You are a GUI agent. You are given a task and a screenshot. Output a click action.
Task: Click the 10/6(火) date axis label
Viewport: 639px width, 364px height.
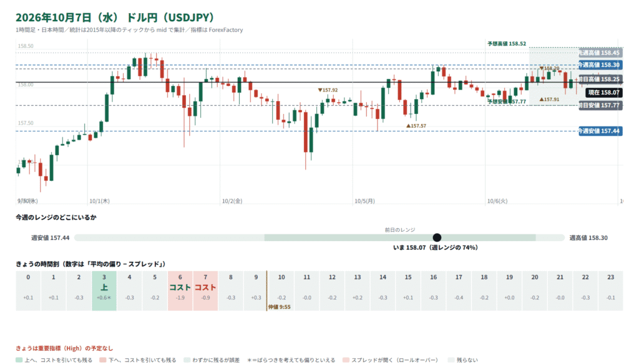497,201
